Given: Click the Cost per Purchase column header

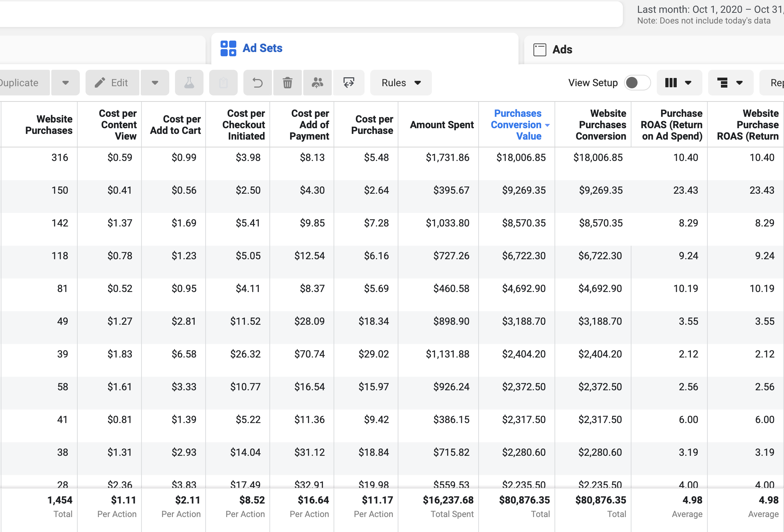Looking at the screenshot, I should [366, 125].
